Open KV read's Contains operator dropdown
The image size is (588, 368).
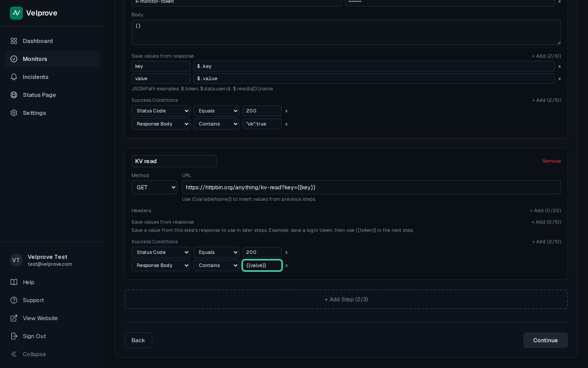point(216,265)
